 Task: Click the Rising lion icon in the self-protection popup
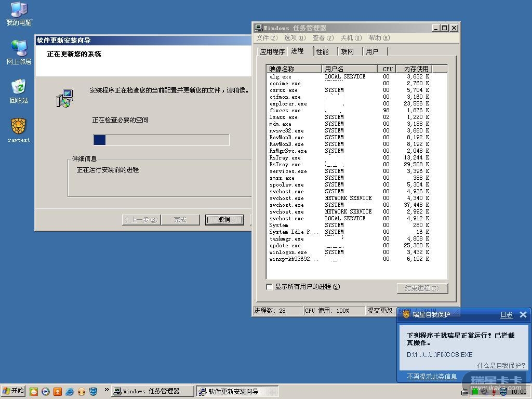tap(406, 314)
